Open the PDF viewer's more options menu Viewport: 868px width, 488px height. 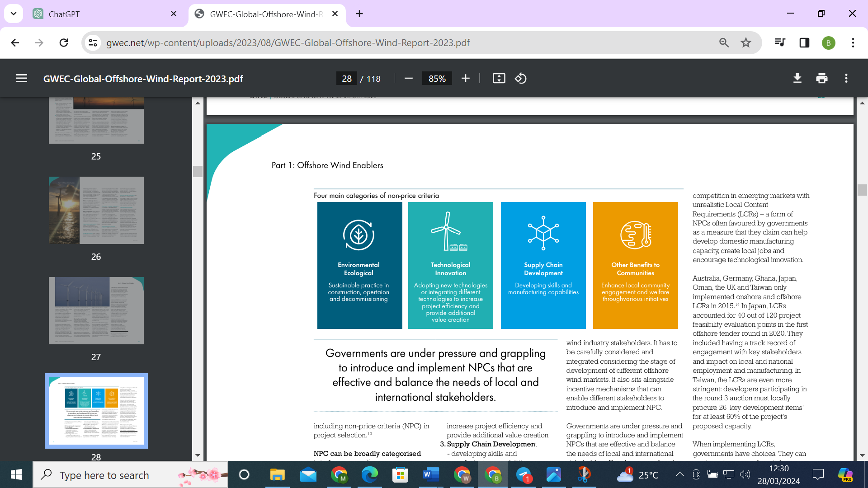(846, 78)
